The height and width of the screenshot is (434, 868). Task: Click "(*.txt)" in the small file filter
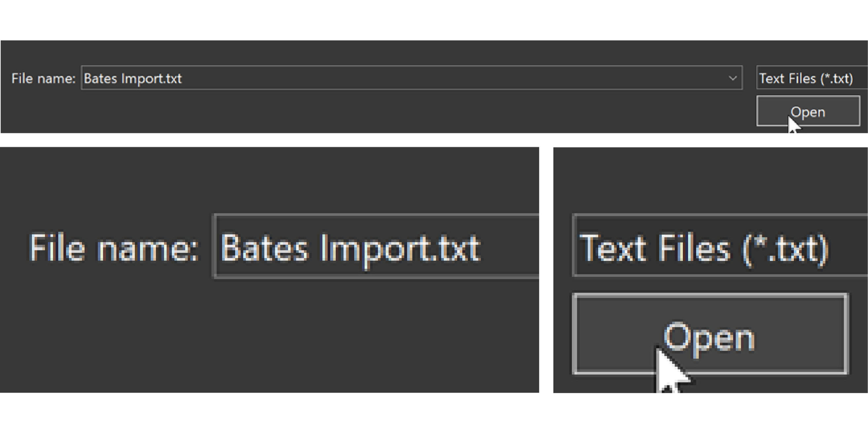coord(837,79)
